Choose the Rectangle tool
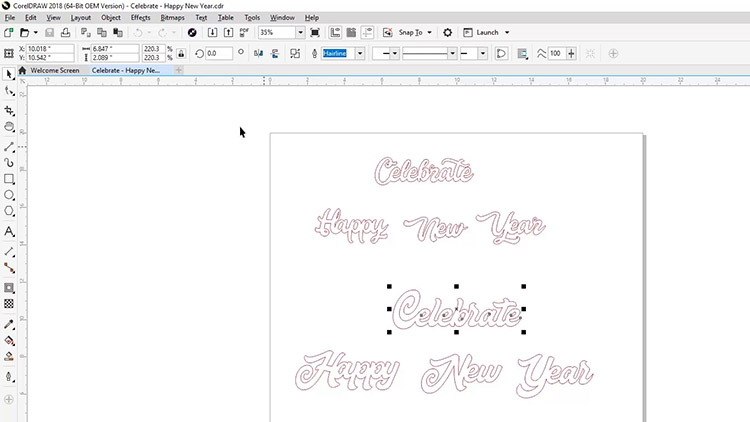This screenshot has height=422, width=750. pos(9,179)
